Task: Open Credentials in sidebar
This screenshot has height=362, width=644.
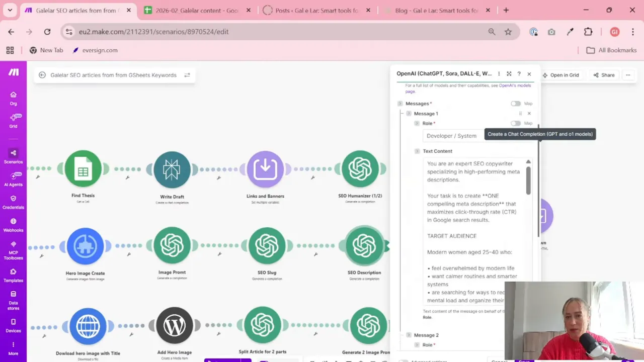Action: click(13, 202)
